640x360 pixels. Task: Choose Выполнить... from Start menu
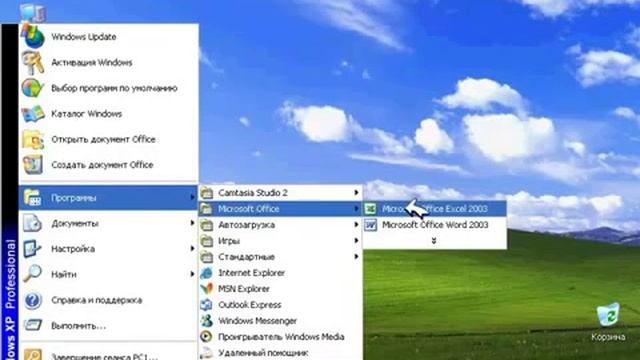click(109, 326)
